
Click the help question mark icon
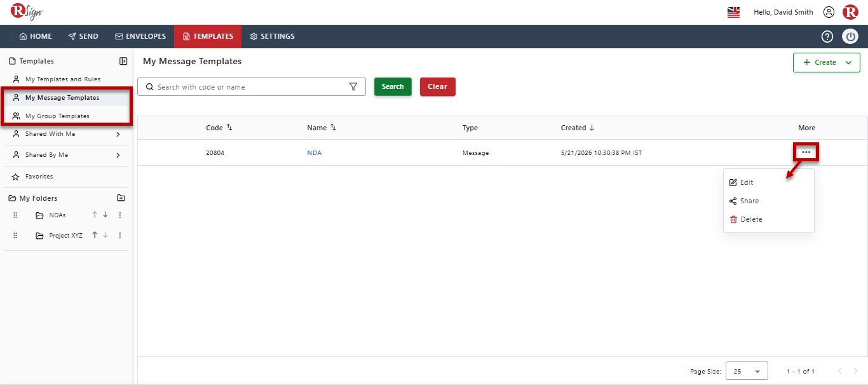[x=827, y=36]
